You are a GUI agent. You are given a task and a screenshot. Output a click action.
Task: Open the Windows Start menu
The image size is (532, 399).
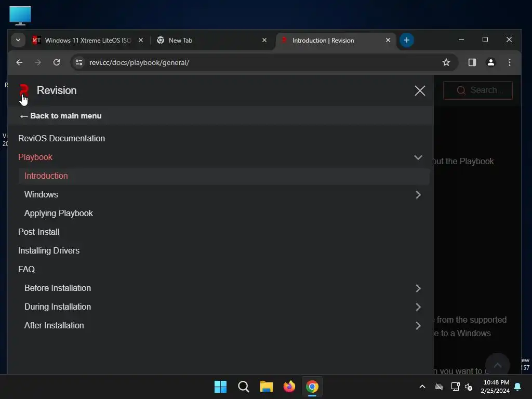pyautogui.click(x=220, y=387)
